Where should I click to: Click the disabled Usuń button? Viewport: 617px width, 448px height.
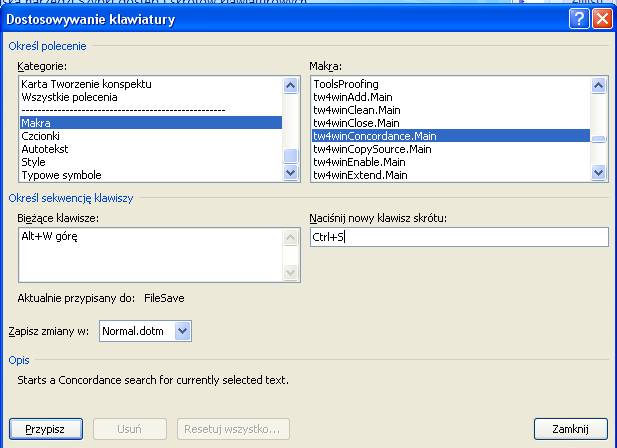click(x=130, y=429)
